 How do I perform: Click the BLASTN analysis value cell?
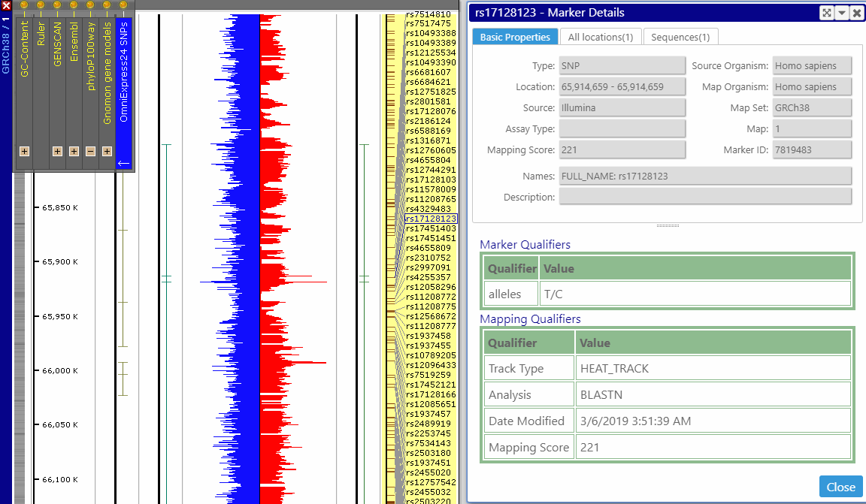pyautogui.click(x=713, y=394)
